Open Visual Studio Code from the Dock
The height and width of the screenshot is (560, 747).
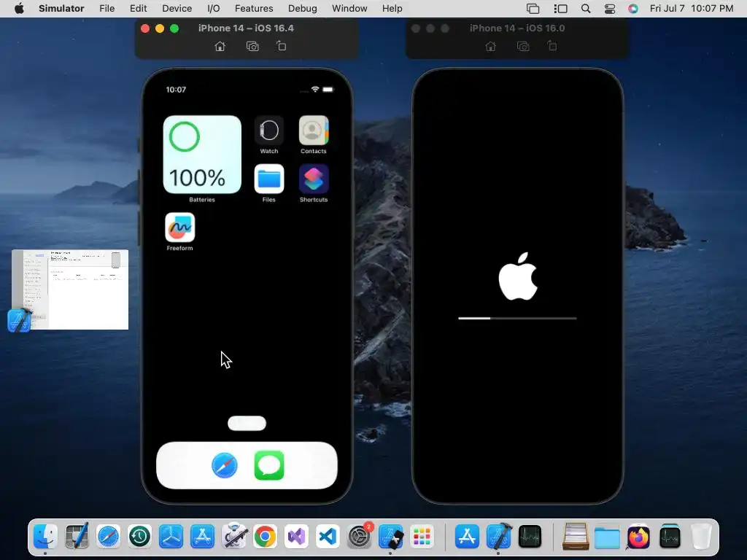click(328, 537)
